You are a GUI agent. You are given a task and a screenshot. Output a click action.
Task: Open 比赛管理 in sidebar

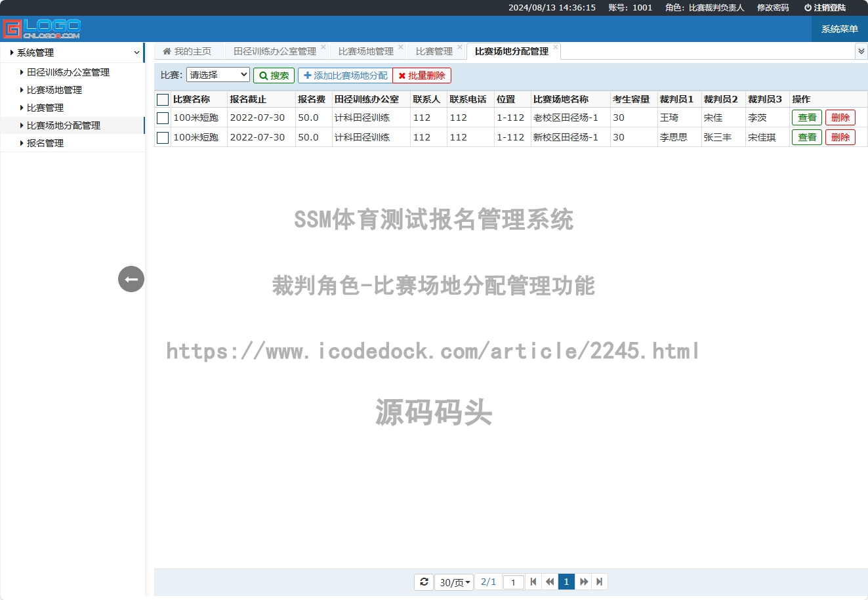[x=45, y=108]
